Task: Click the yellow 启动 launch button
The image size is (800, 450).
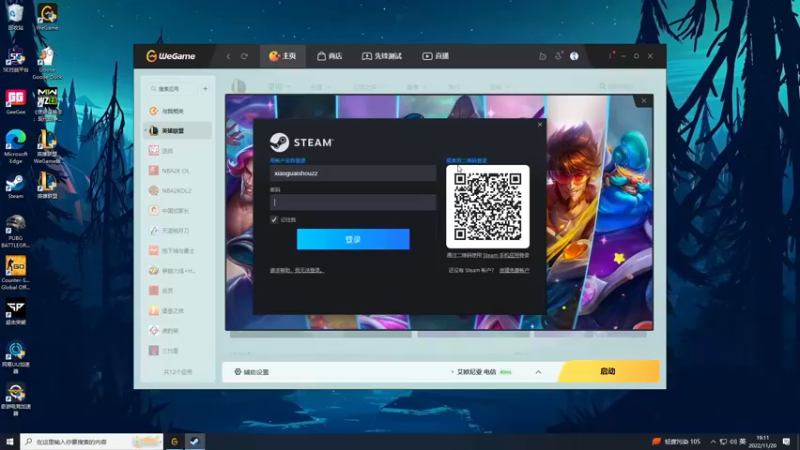Action: 608,371
